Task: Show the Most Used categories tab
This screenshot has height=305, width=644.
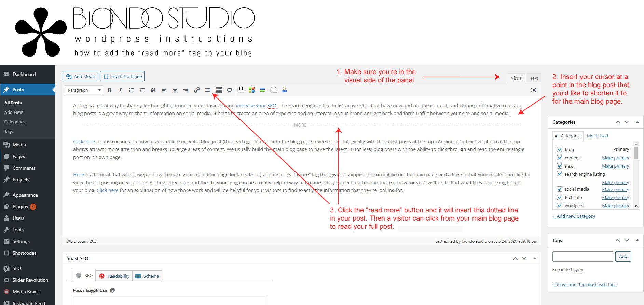Action: click(598, 136)
